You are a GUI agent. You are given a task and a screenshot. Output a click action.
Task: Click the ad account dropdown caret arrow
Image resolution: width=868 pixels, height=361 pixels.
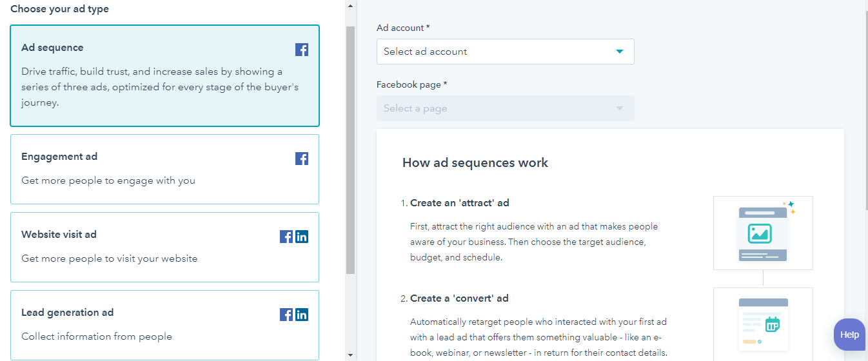pos(620,52)
